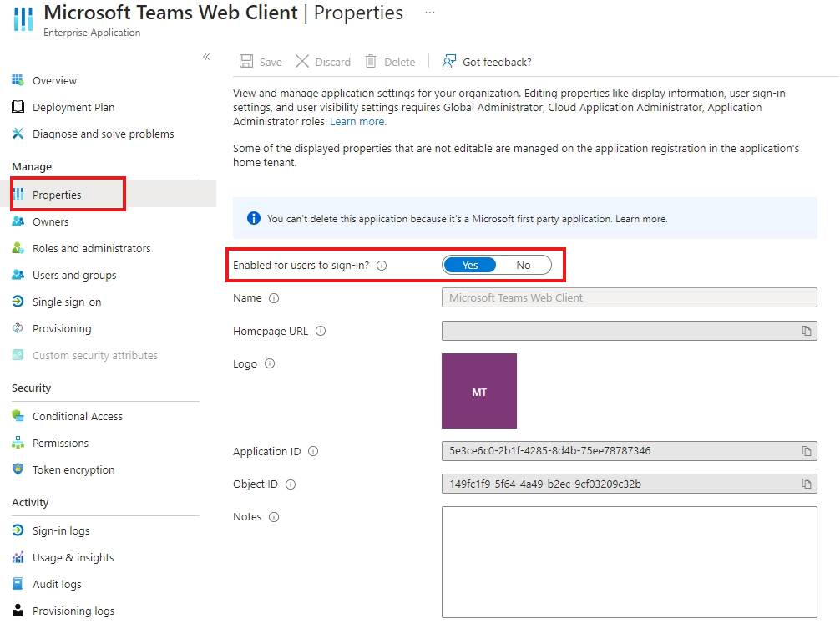This screenshot has width=840, height=624.
Task: Click Got feedback? in the toolbar
Action: click(x=496, y=61)
